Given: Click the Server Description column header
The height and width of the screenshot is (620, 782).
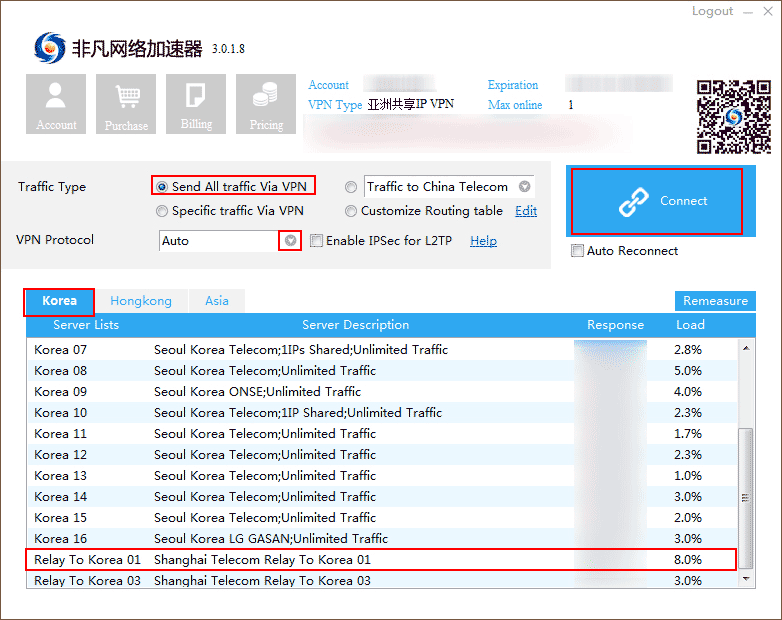Looking at the screenshot, I should coord(356,325).
